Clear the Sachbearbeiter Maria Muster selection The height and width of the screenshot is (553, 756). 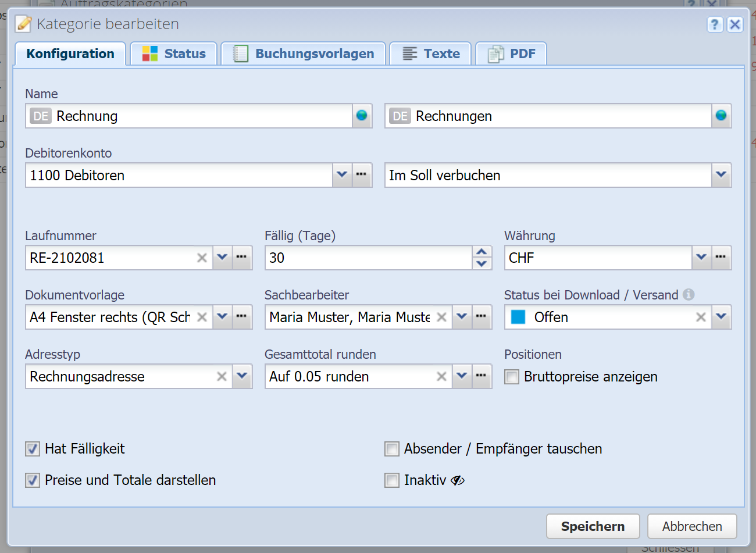441,317
